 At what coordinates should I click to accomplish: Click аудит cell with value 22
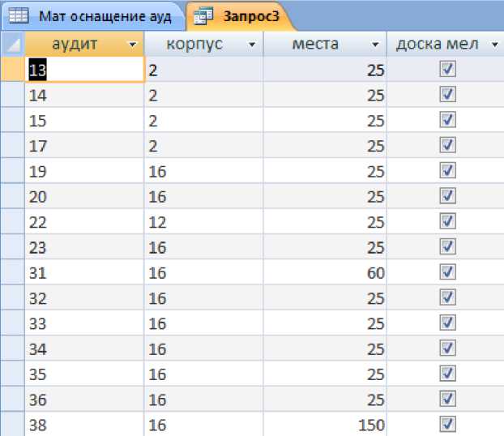click(84, 222)
